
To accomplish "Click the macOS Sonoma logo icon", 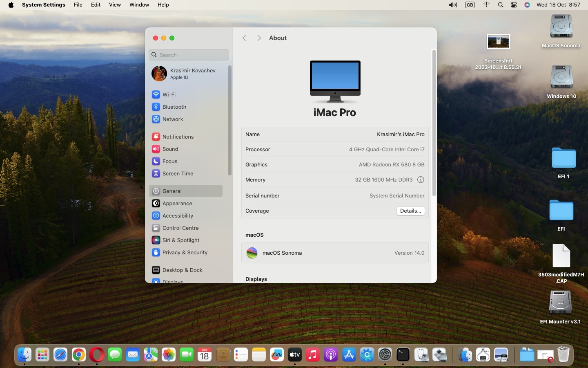I will [252, 253].
